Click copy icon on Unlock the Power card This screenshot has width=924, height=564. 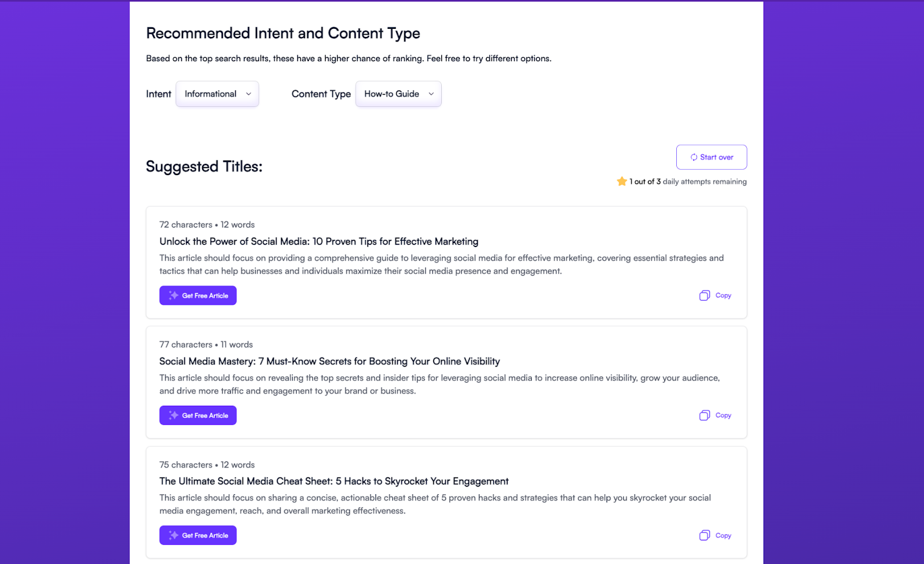pyautogui.click(x=705, y=296)
